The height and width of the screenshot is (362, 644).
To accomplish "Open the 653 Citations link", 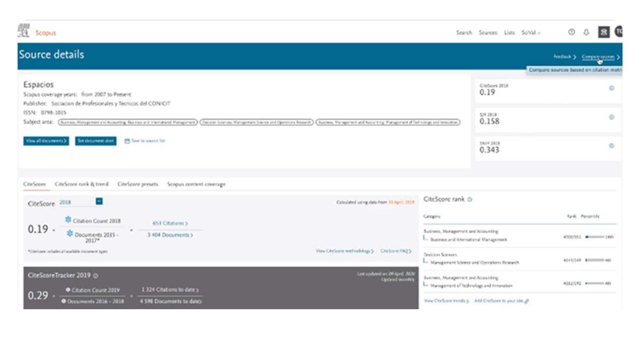I will pos(170,223).
